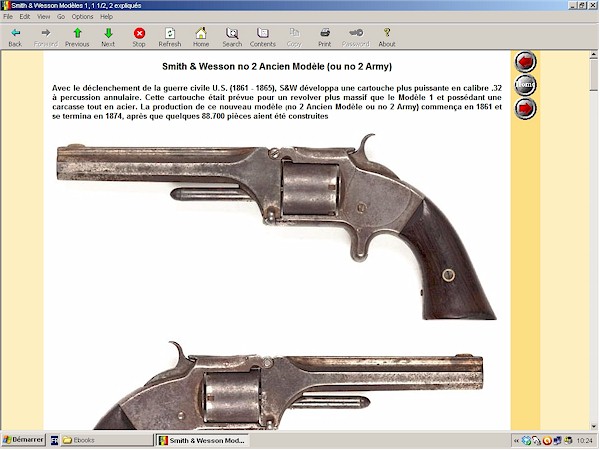
Task: Open the Go menu
Action: coord(61,16)
